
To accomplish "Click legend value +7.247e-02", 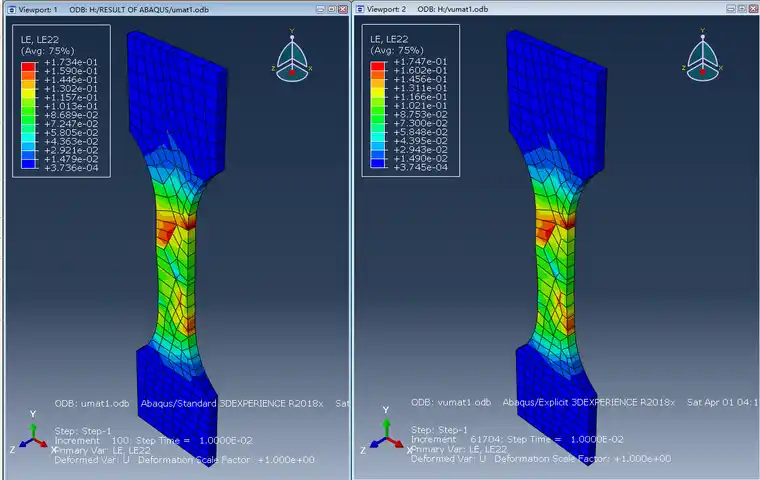I will pos(71,124).
